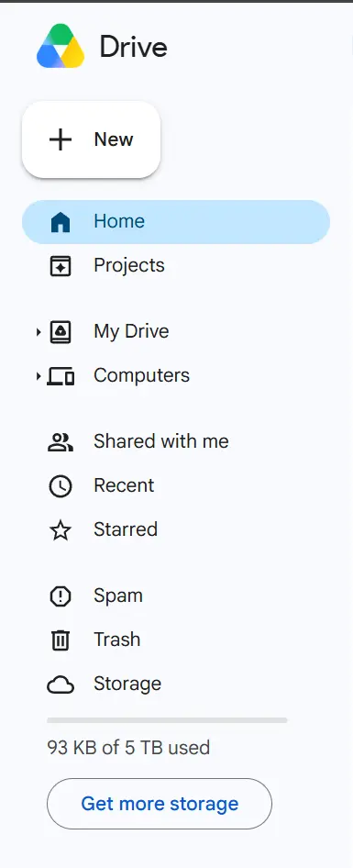Click the Starred star icon
Viewport: 353px width, 868px height.
(61, 529)
